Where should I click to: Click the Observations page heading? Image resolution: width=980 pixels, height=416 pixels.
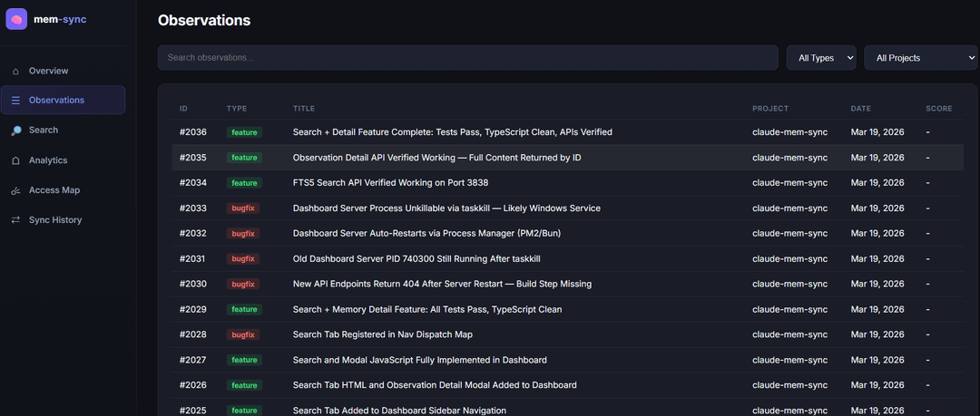coord(204,21)
